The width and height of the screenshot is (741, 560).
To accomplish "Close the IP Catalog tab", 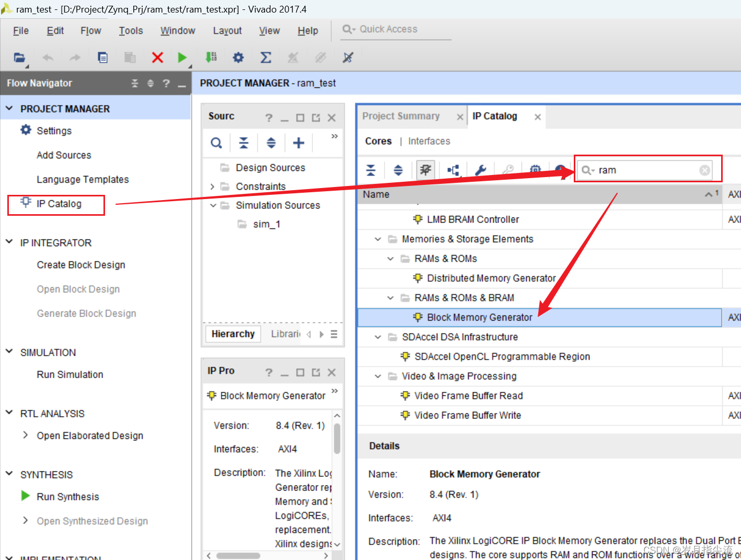I will [x=537, y=117].
